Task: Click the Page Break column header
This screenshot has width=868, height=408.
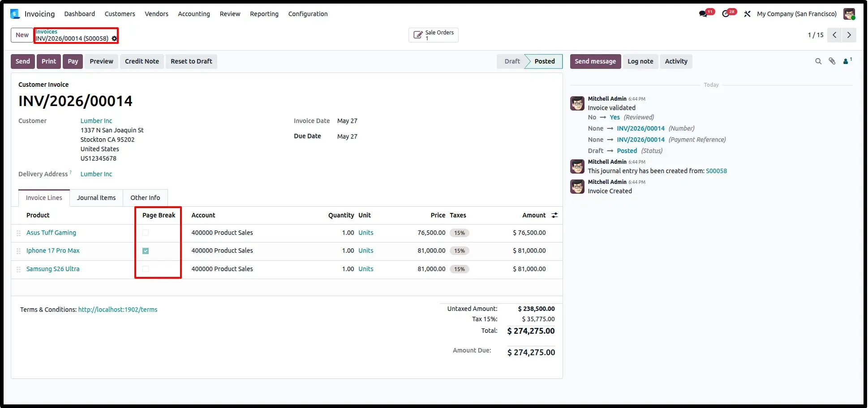Action: 159,215
